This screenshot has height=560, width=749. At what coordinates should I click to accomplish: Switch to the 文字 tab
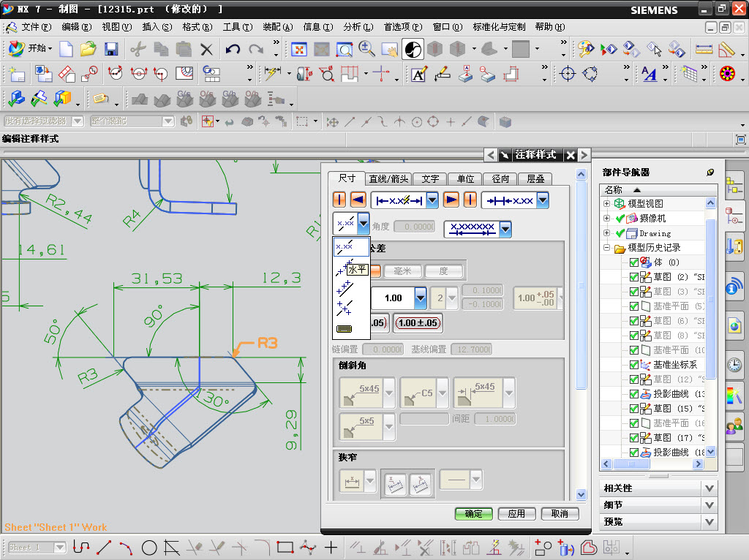pyautogui.click(x=430, y=178)
